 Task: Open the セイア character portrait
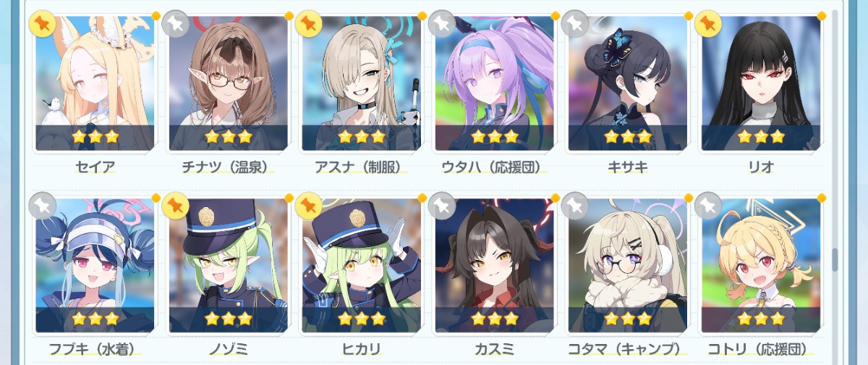pyautogui.click(x=95, y=83)
